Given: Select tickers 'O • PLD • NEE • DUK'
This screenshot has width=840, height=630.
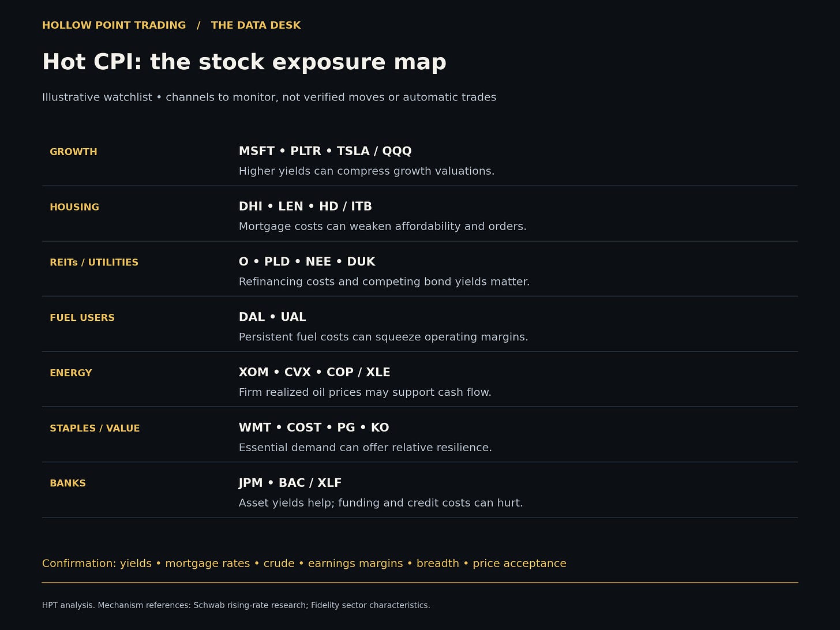Looking at the screenshot, I should (307, 262).
